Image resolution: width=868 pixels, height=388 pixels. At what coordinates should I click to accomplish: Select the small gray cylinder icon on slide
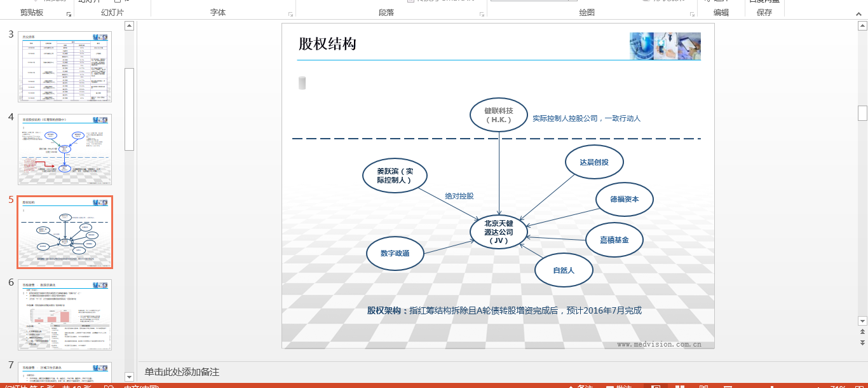click(302, 83)
